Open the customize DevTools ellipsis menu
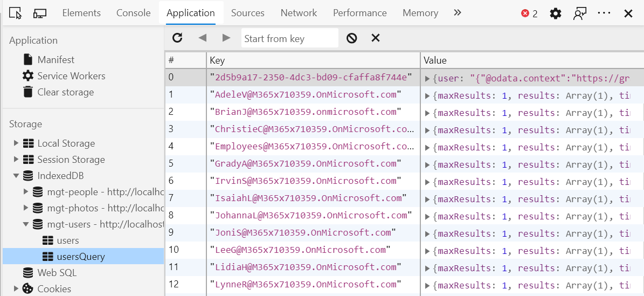Viewport: 644px width, 296px height. (x=604, y=13)
